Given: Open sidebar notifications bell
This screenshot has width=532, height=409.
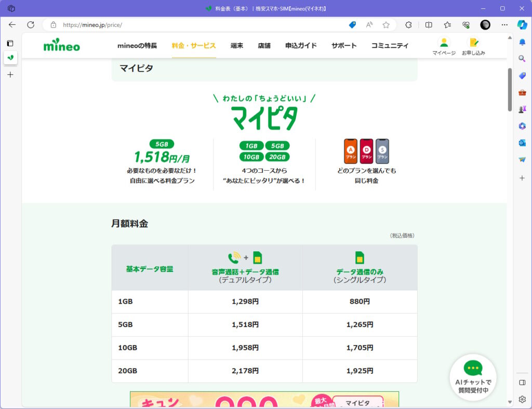Looking at the screenshot, I should pos(522,42).
